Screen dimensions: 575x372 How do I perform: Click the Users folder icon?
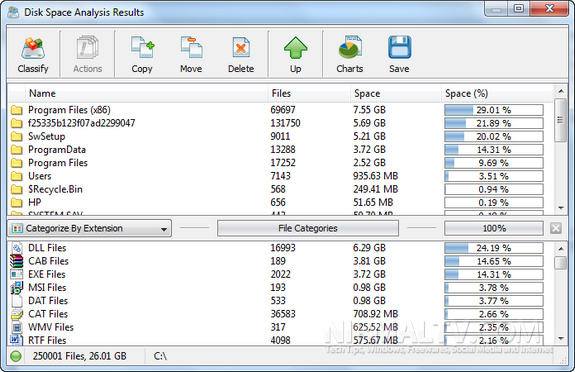16,176
